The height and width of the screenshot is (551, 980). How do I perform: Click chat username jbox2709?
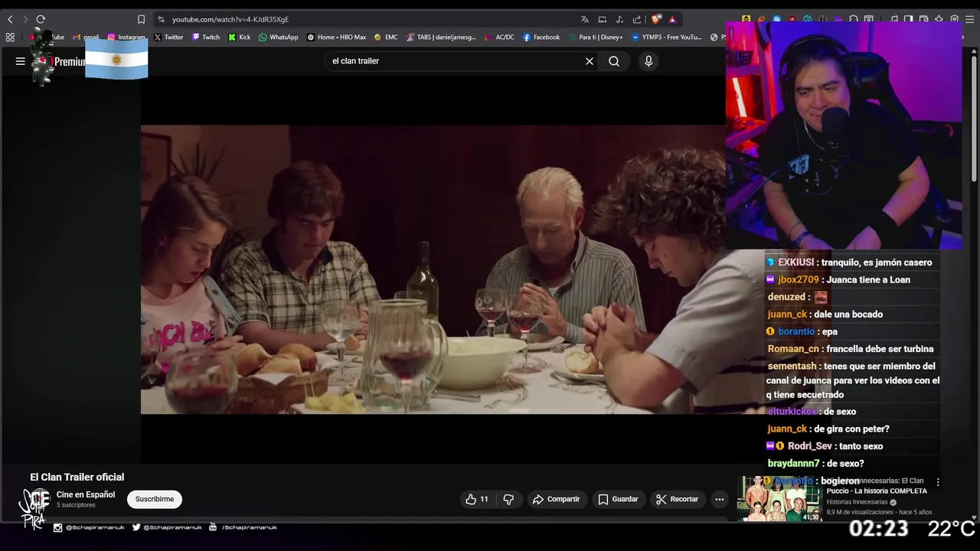[x=798, y=280]
